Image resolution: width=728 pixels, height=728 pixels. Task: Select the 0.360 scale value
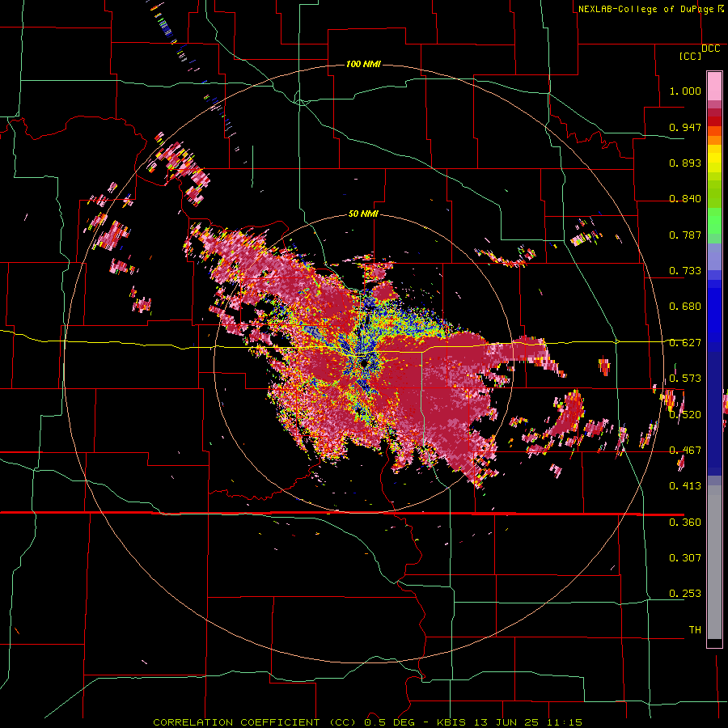(685, 522)
